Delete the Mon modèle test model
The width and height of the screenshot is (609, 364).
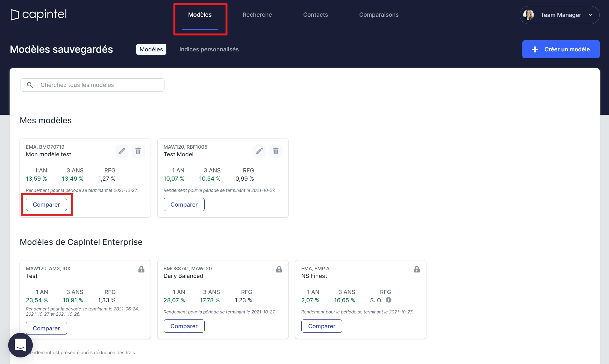(x=138, y=151)
